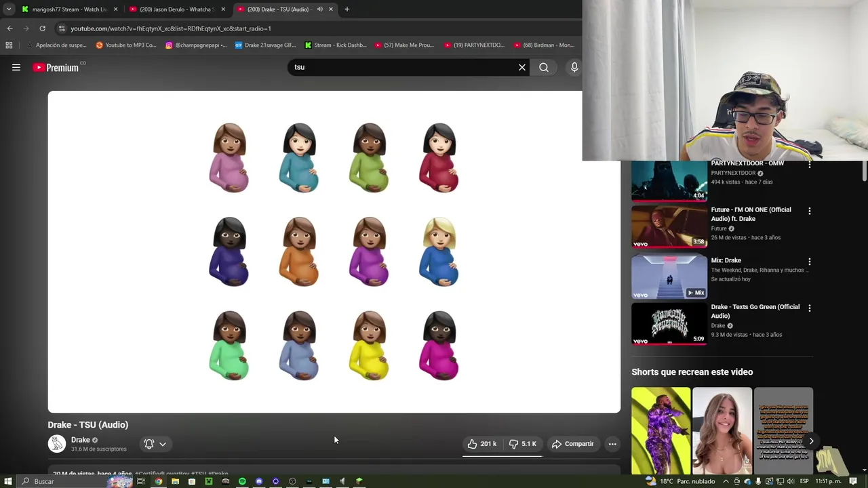Open File Explorer from the taskbar
Screen dimensions: 868x488
[x=175, y=481]
